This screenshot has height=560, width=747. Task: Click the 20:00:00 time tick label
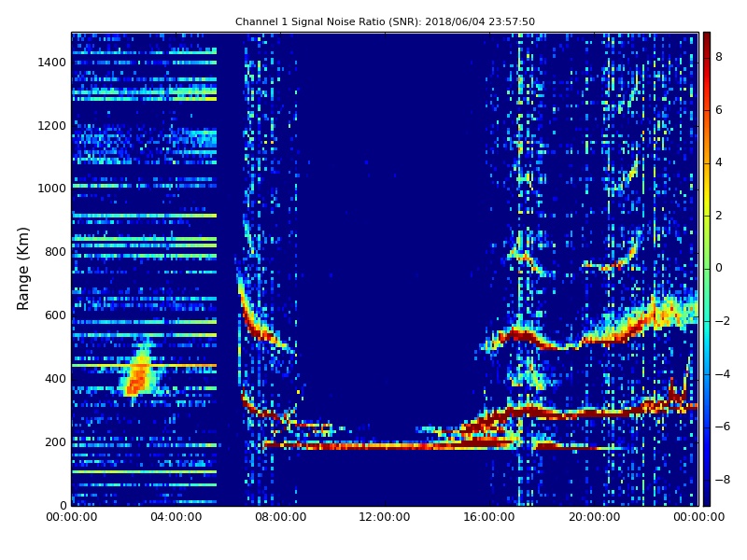point(594,517)
